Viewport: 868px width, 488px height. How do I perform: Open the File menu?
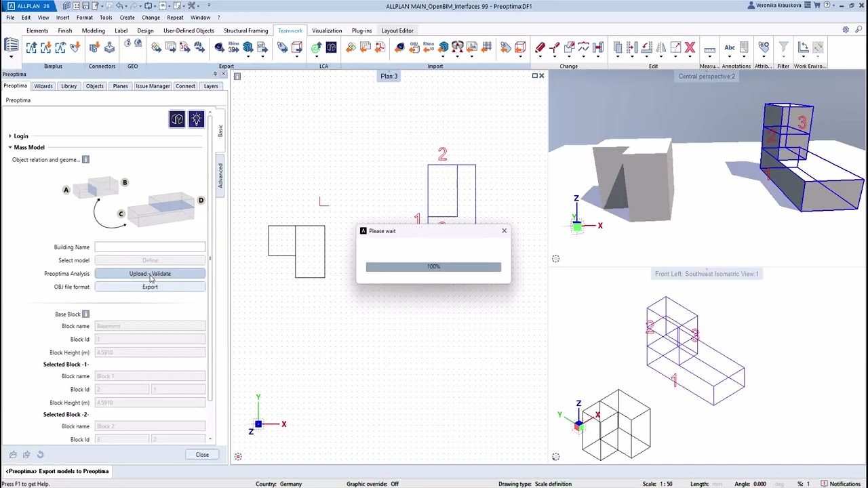point(10,18)
